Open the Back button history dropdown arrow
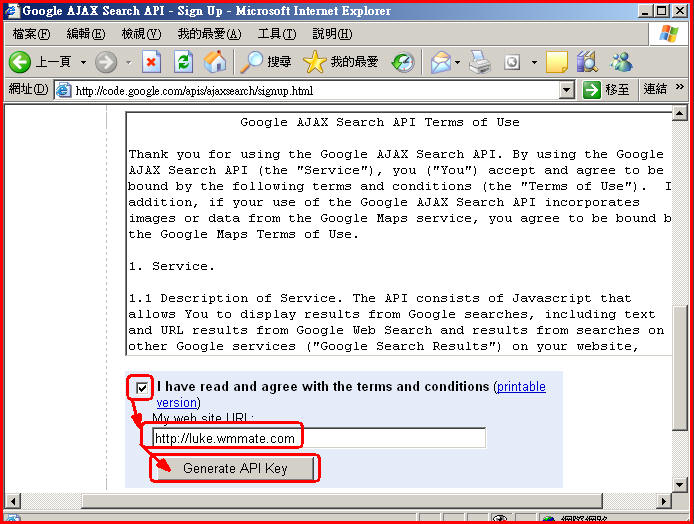 point(82,62)
